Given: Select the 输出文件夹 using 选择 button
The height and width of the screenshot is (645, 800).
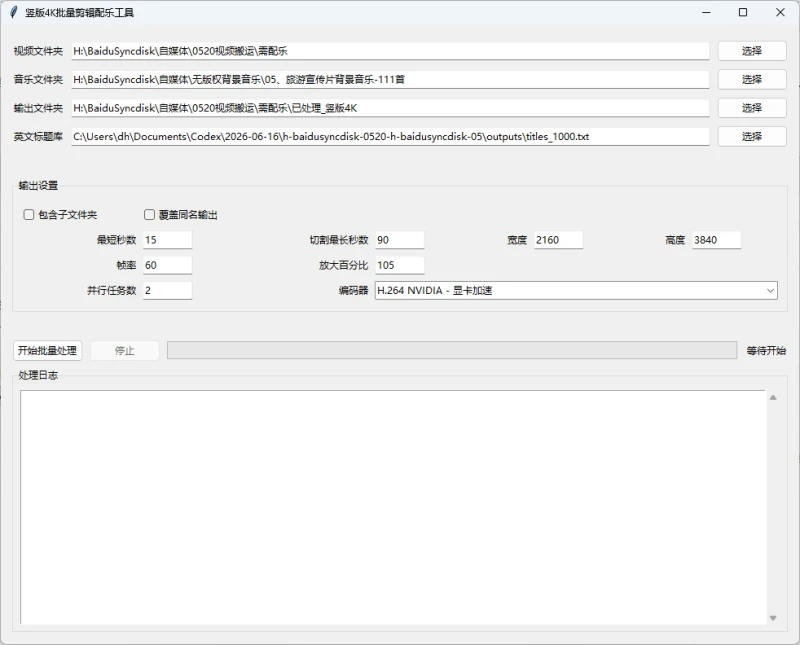Looking at the screenshot, I should tap(752, 108).
